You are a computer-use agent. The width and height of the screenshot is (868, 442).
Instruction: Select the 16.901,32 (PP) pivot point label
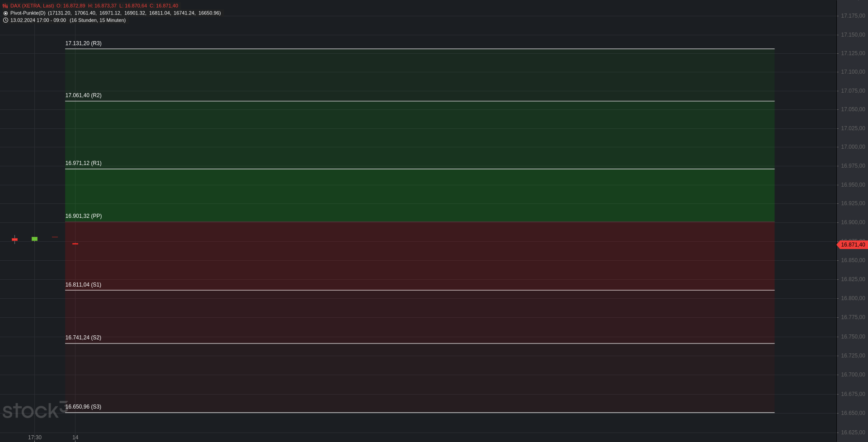(x=84, y=216)
